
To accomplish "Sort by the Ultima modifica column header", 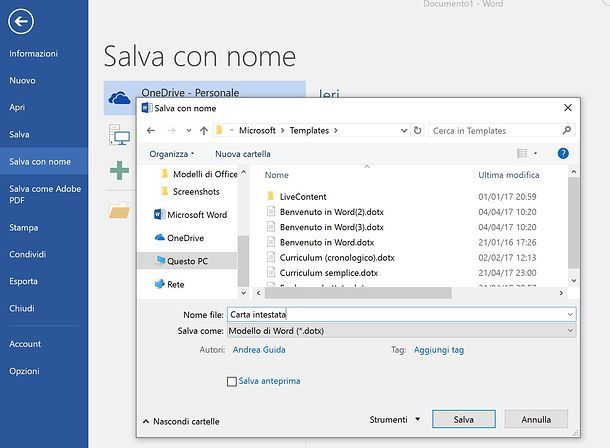I will (x=508, y=175).
